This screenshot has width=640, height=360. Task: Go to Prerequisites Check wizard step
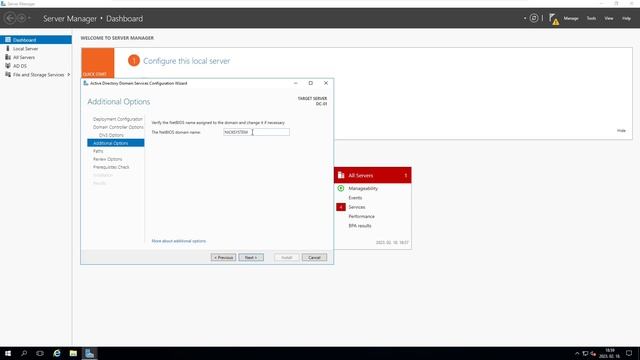coord(111,167)
